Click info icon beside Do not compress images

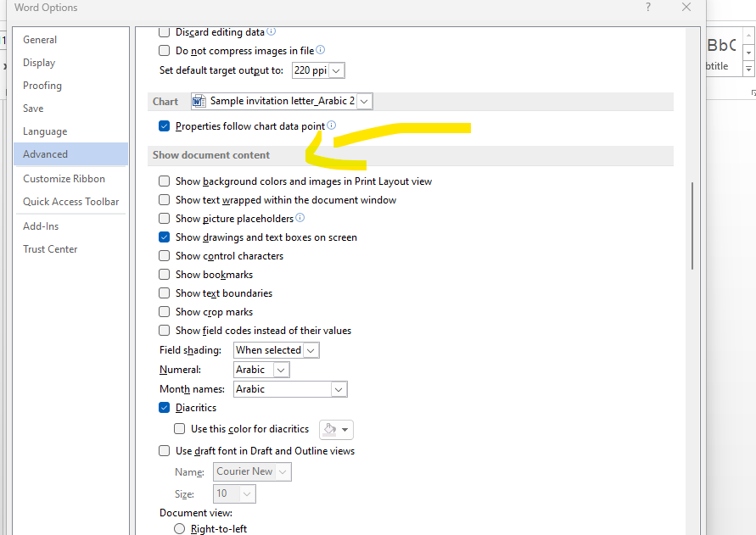coord(321,50)
